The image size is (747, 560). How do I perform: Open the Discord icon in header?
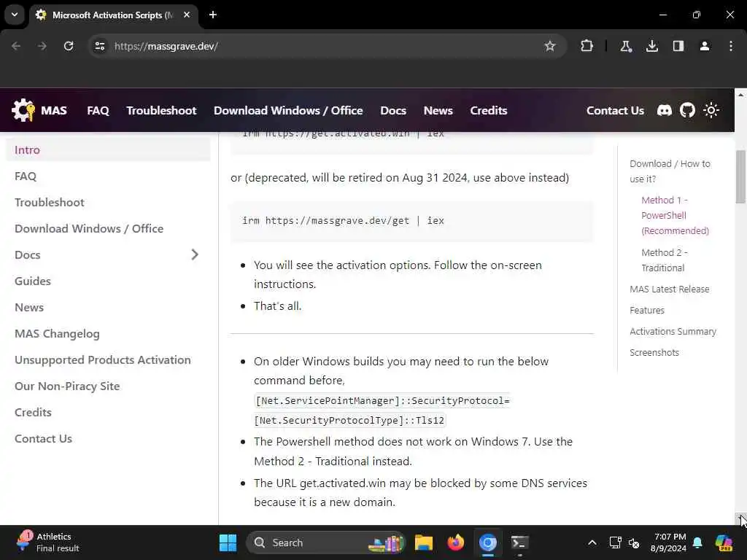(x=664, y=111)
